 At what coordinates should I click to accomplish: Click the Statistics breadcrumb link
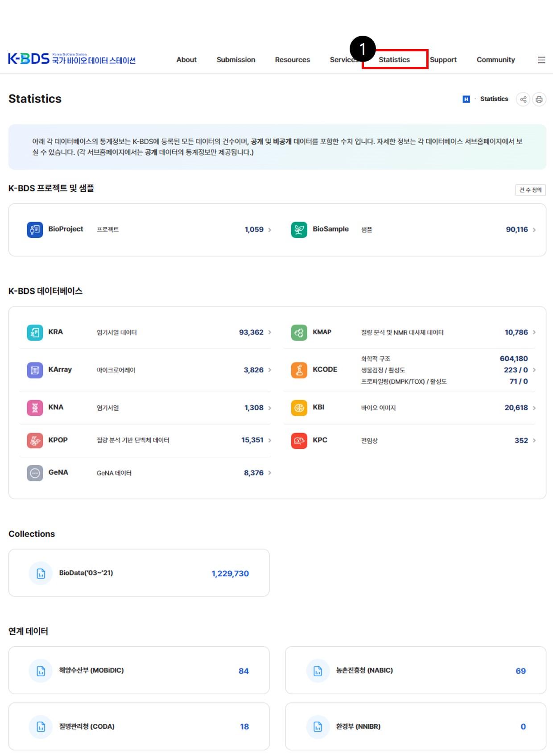coord(494,99)
